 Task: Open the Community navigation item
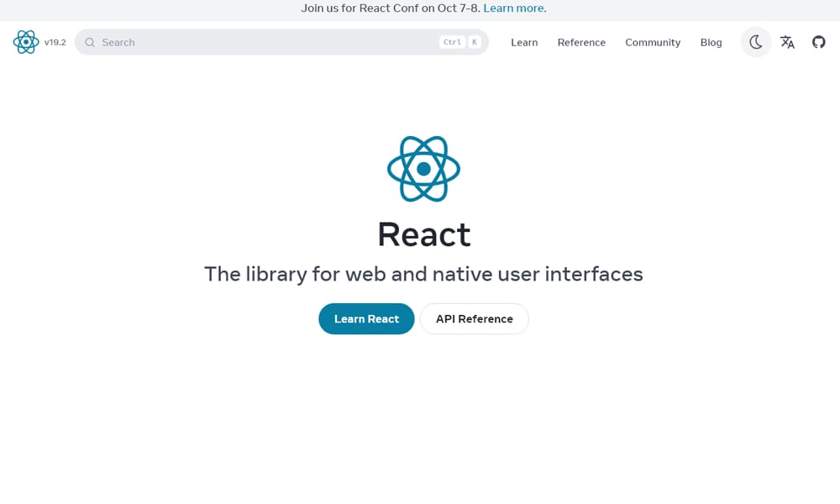[653, 42]
